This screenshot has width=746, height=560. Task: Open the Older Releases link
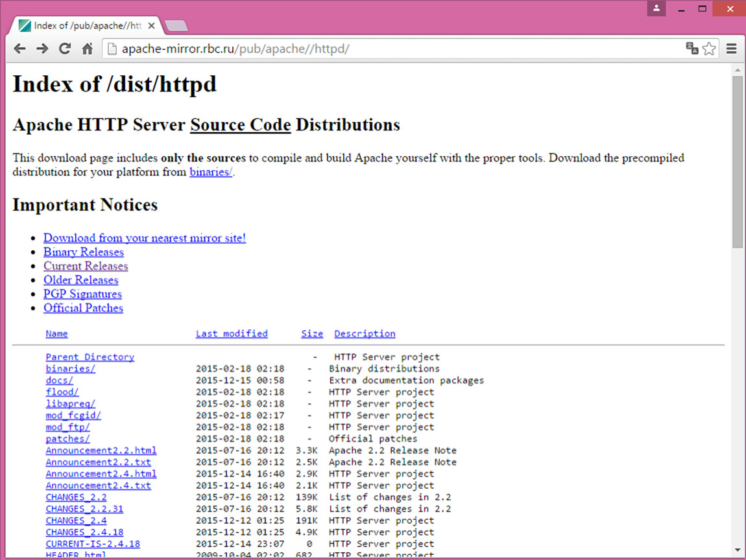point(80,280)
